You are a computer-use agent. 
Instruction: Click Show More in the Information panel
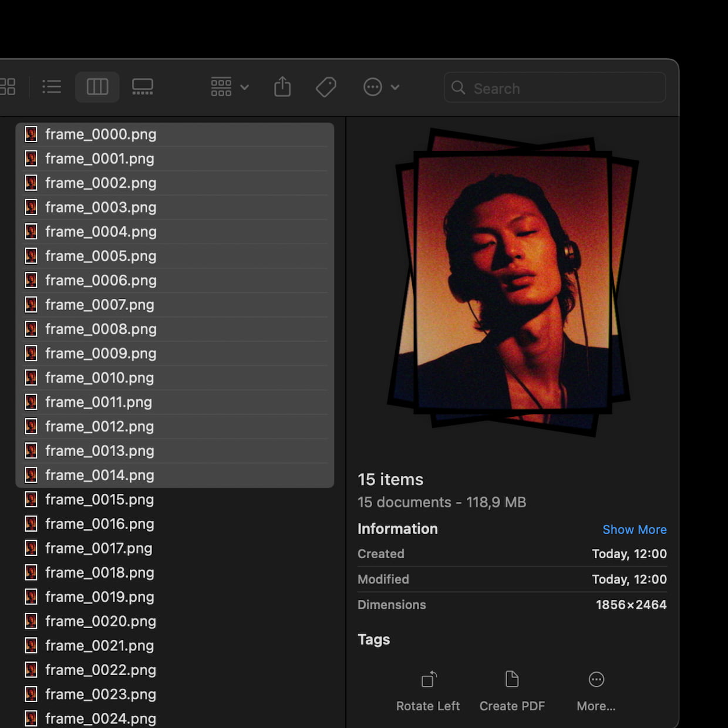635,530
